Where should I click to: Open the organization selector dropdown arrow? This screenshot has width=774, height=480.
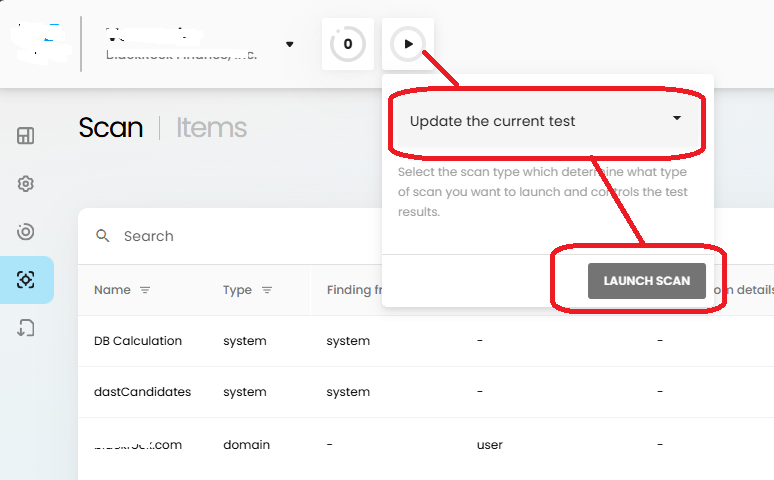pyautogui.click(x=290, y=44)
